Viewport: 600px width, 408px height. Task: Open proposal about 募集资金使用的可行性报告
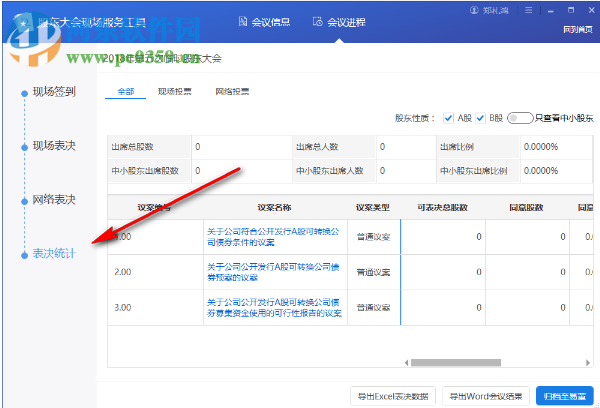pos(274,308)
